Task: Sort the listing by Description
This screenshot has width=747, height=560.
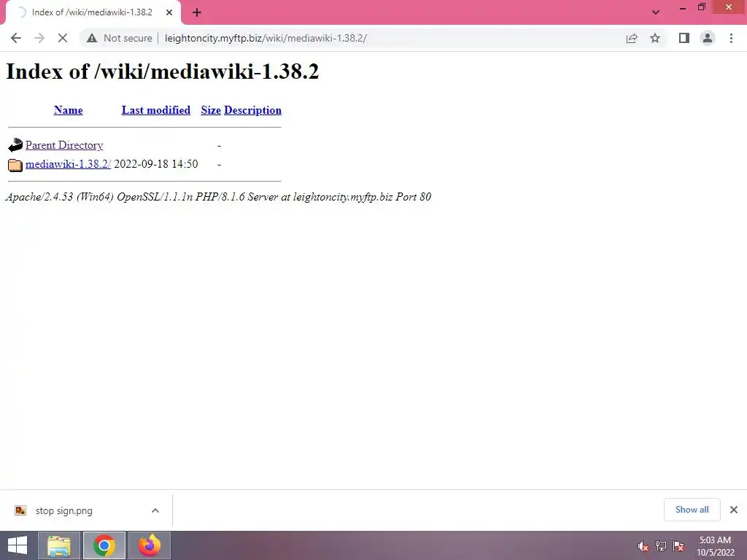Action: point(252,110)
